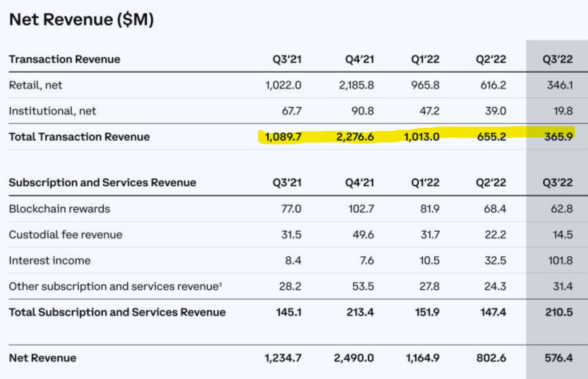Select highlighted Total Transaction Revenue value 2,276.6
The image size is (588, 379).
pyautogui.click(x=354, y=137)
